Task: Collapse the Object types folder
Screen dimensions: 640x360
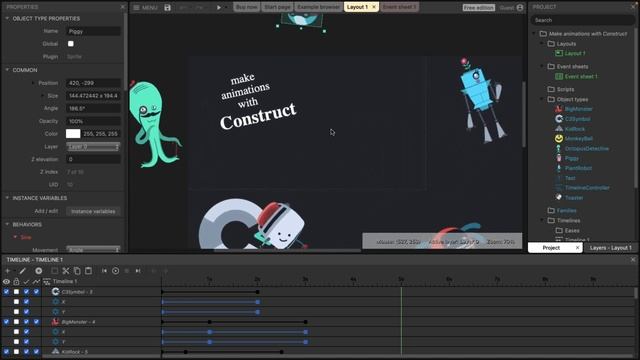Action: [x=542, y=99]
